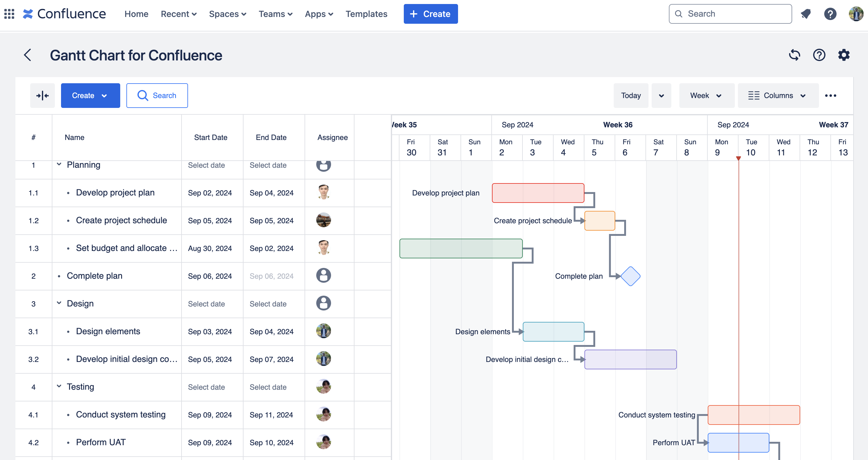Open the notifications bell icon

click(806, 14)
